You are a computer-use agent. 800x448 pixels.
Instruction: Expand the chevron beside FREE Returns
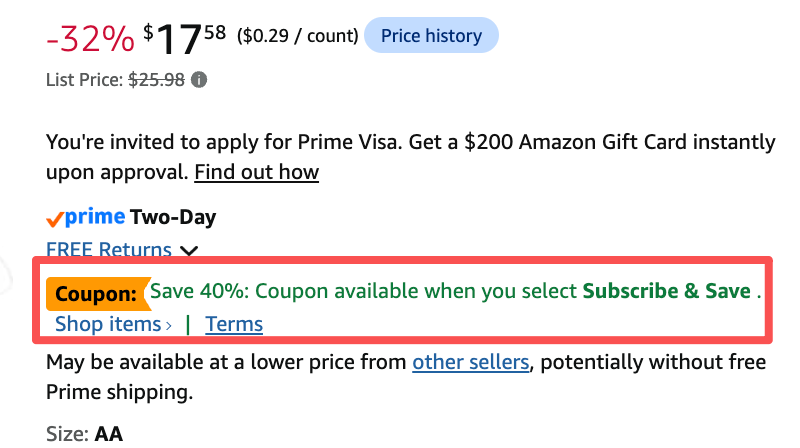click(x=189, y=251)
